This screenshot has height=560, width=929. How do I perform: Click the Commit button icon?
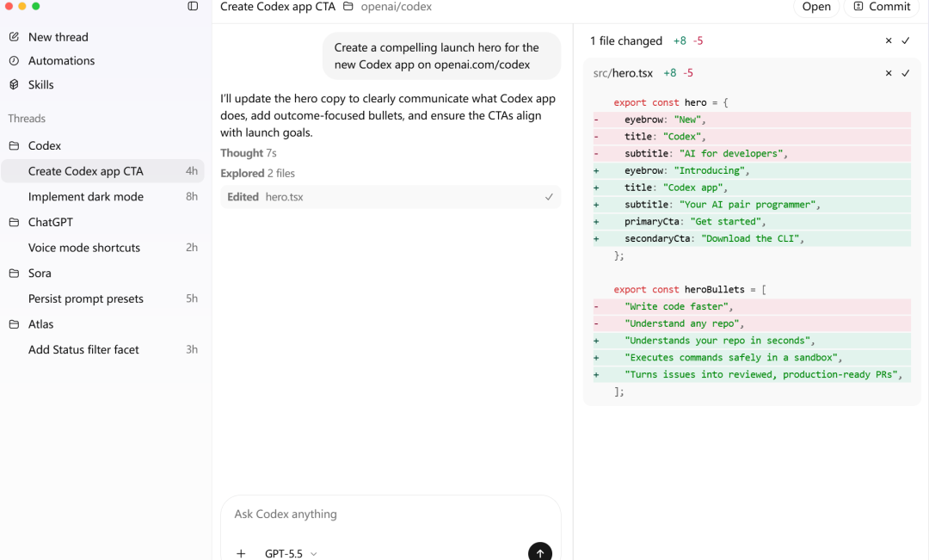pos(858,7)
